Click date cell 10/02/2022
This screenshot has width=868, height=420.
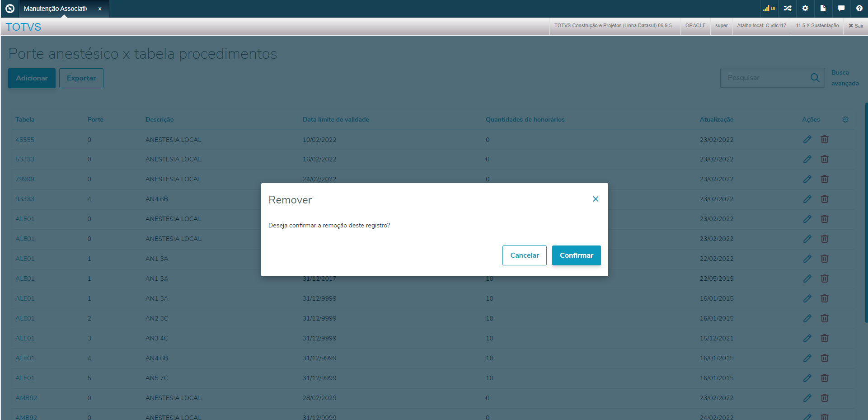[x=319, y=140]
